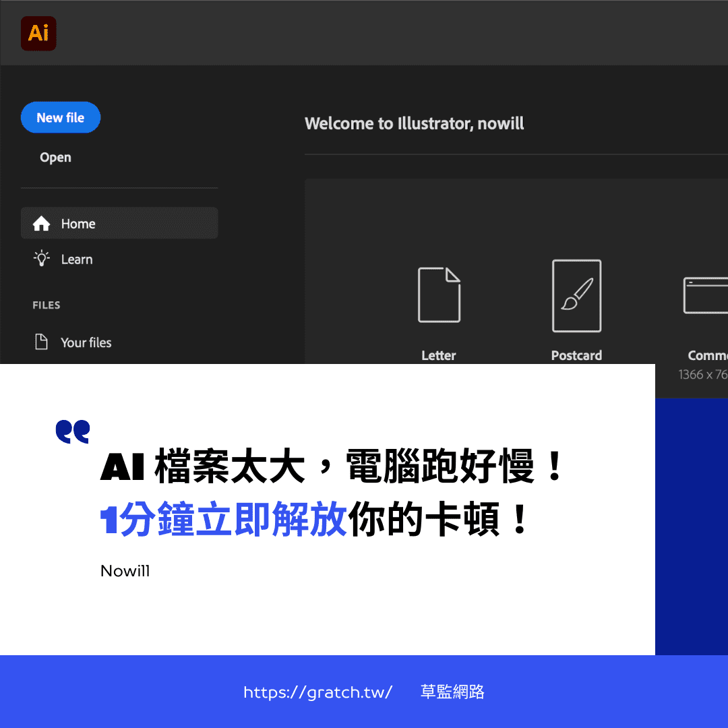Click the document icon beside Your files
This screenshot has width=728, height=728.
point(42,342)
